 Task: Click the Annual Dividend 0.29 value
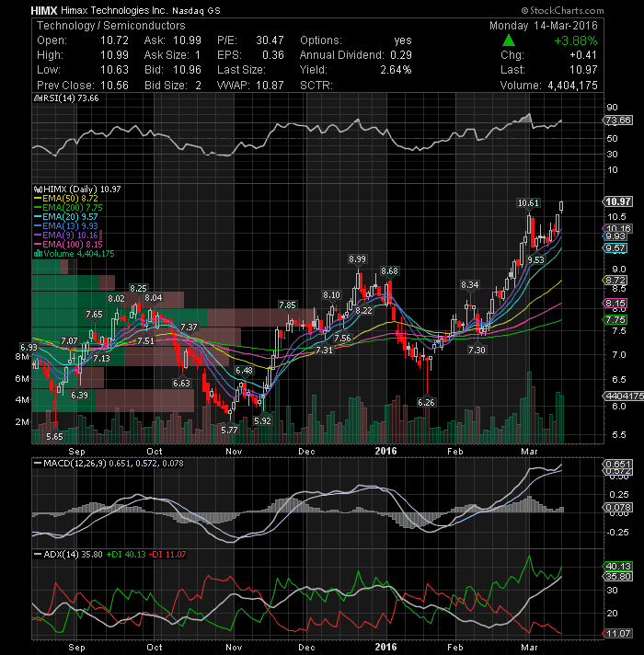[x=401, y=55]
